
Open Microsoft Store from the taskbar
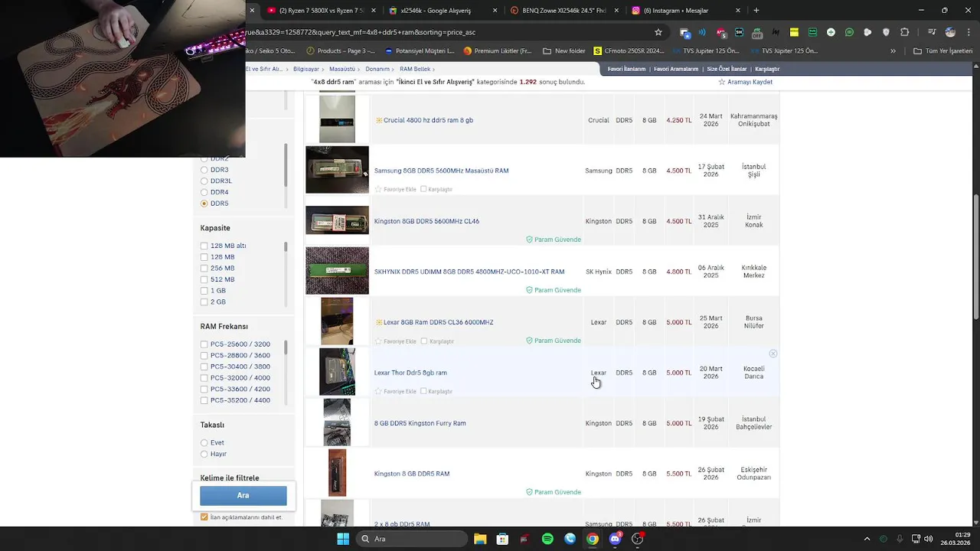502,539
